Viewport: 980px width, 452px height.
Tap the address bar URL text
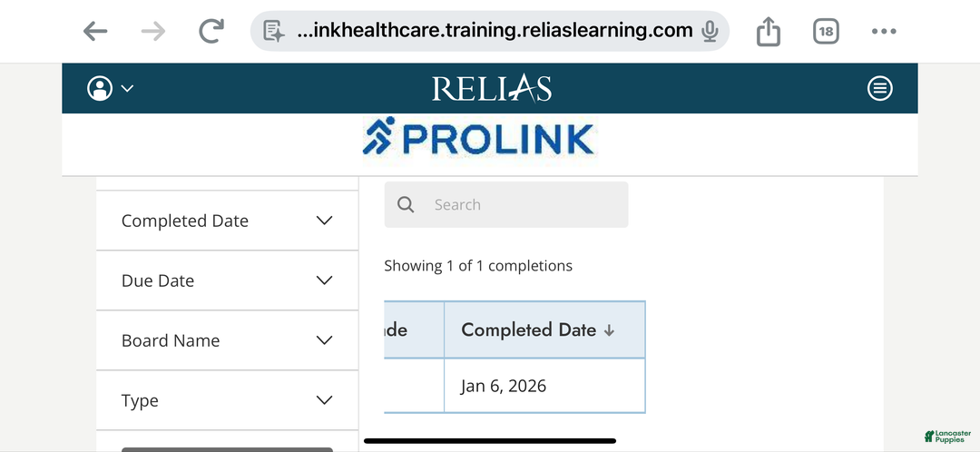point(495,31)
